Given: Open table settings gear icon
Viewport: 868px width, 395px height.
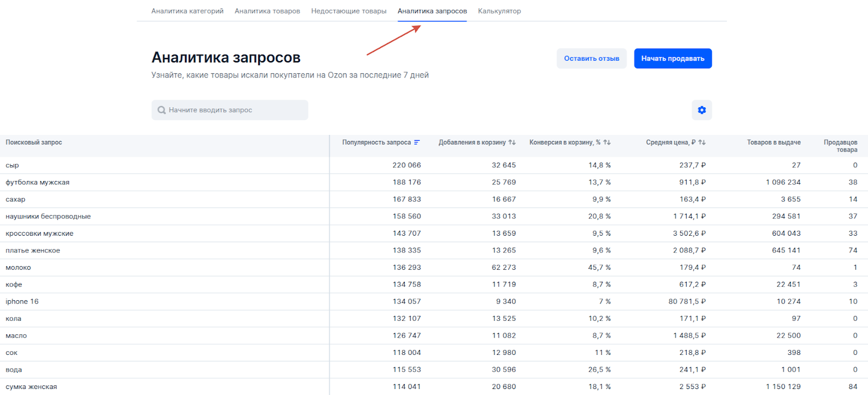Looking at the screenshot, I should point(701,110).
